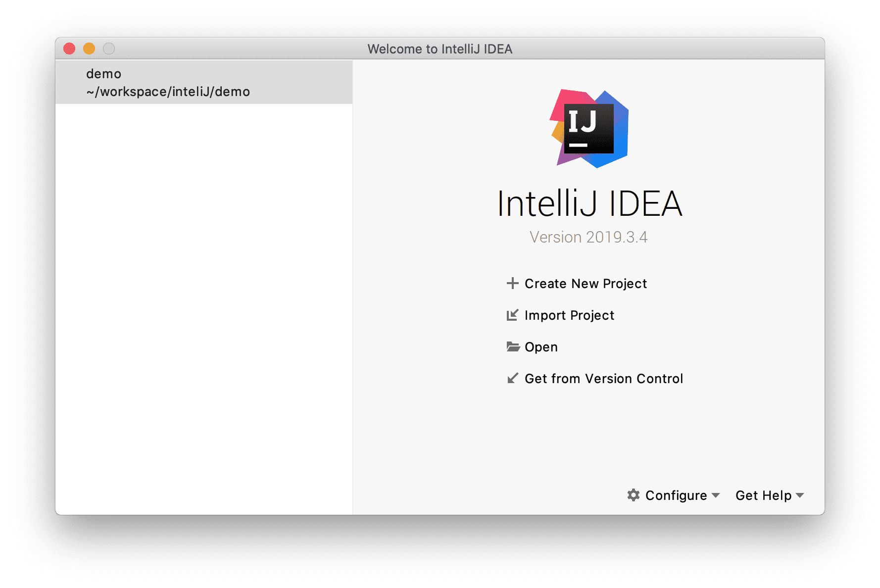Viewport: 880px width, 588px height.
Task: Click the Version 2019.3.4 text
Action: point(588,237)
